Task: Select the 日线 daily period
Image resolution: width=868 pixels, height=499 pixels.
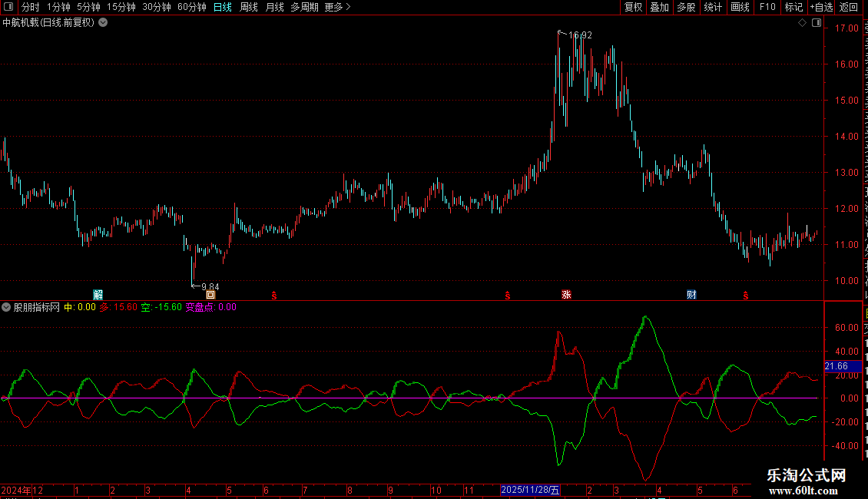Action: (x=223, y=7)
